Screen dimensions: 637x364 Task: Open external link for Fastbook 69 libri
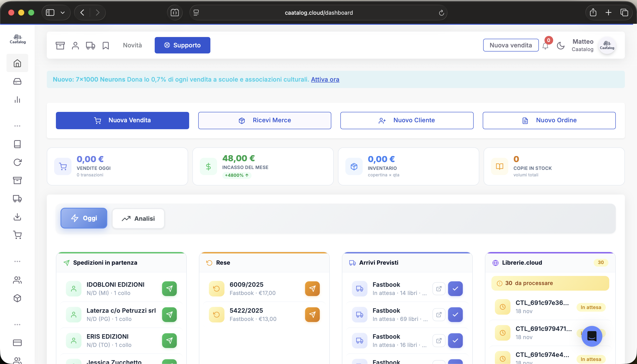[x=439, y=314]
